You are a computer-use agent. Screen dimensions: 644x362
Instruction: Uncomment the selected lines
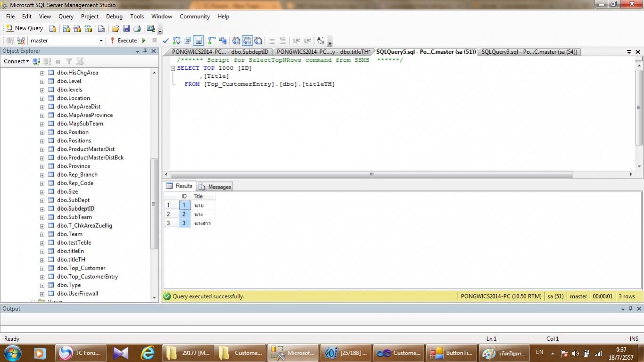282,41
